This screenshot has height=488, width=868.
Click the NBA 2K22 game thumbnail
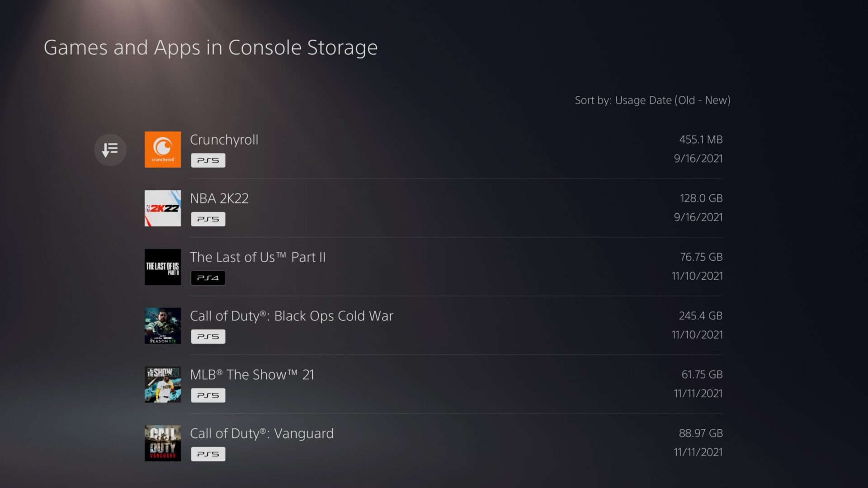coord(162,208)
